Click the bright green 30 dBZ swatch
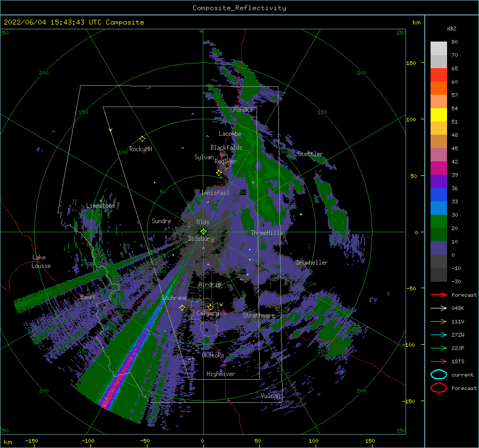The image size is (479, 448). coord(439,222)
